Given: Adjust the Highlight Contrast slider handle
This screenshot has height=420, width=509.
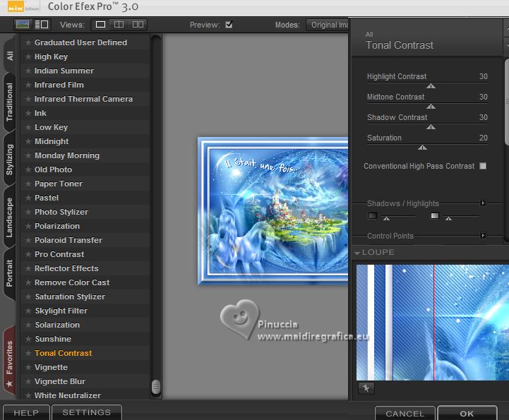Looking at the screenshot, I should (x=431, y=86).
